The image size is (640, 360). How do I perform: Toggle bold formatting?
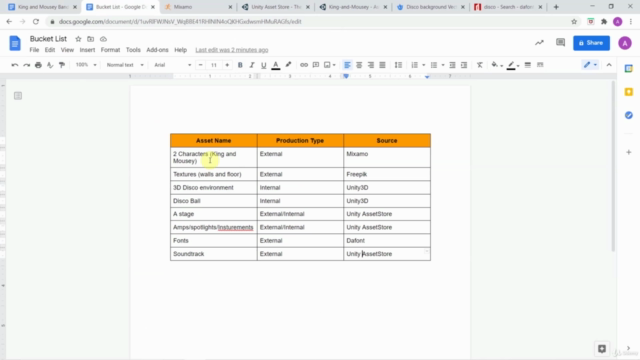tap(240, 65)
